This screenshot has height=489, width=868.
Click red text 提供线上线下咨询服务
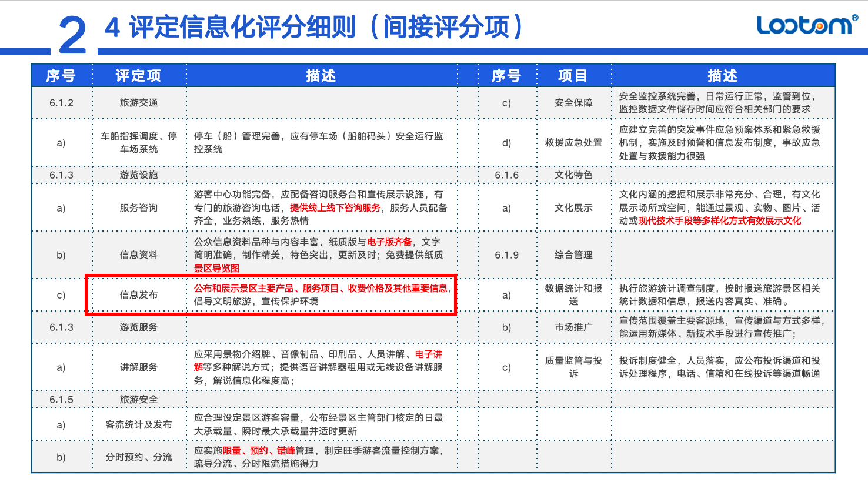(335, 208)
